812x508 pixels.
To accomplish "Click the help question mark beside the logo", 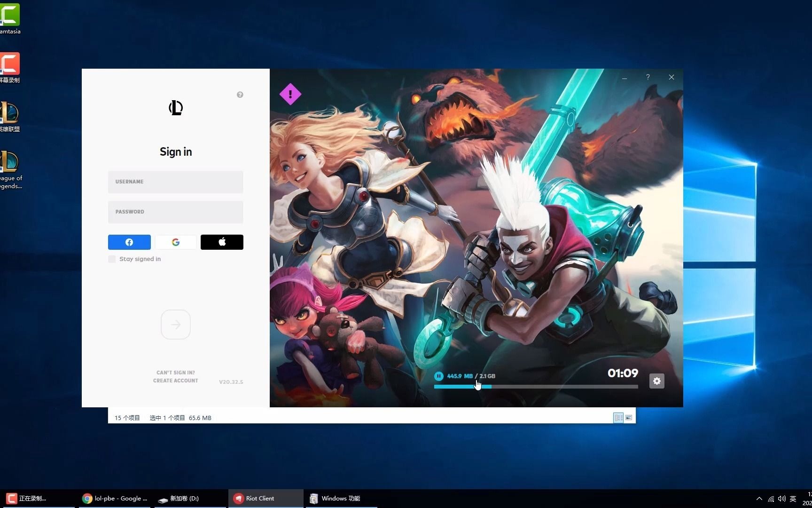I will pos(240,95).
